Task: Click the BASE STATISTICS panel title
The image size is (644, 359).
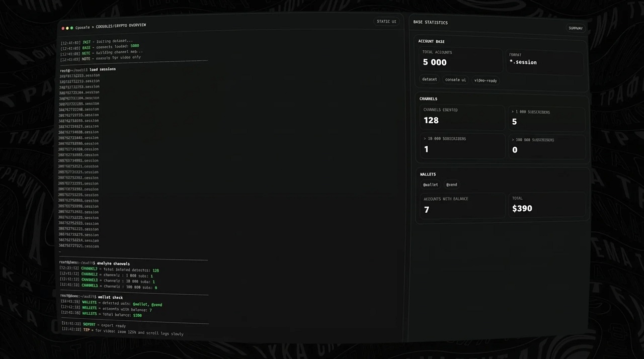Action: coord(430,22)
